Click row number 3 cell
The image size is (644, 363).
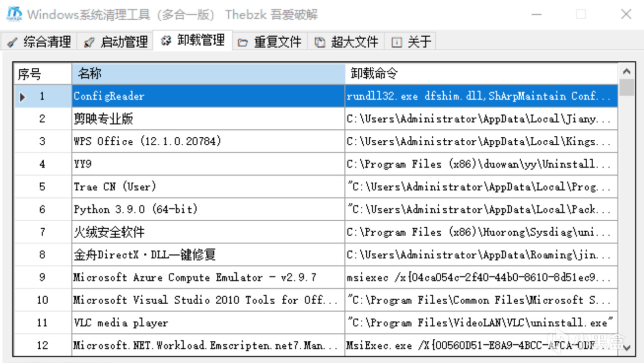[x=43, y=141]
